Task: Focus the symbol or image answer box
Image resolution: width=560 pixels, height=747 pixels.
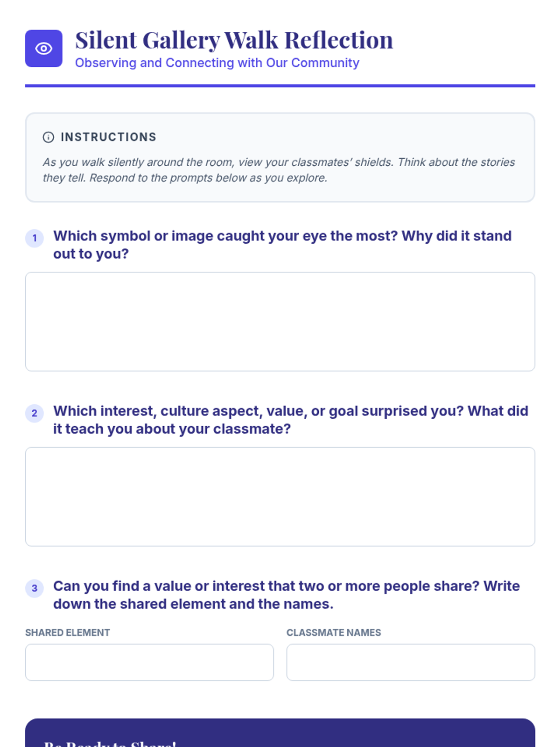Action: [280, 322]
